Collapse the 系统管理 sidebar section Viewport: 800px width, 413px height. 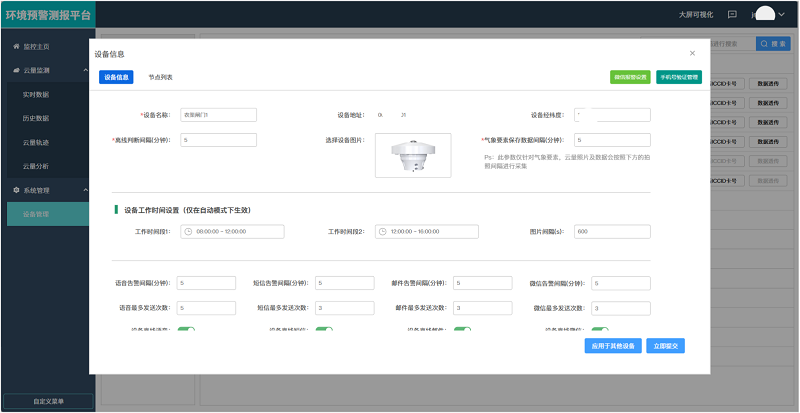pos(85,190)
